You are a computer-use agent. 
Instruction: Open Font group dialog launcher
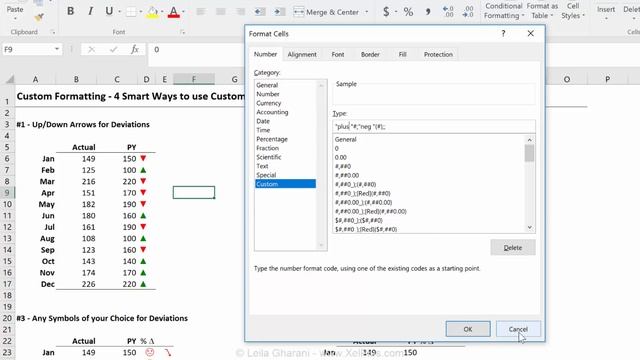point(182,32)
